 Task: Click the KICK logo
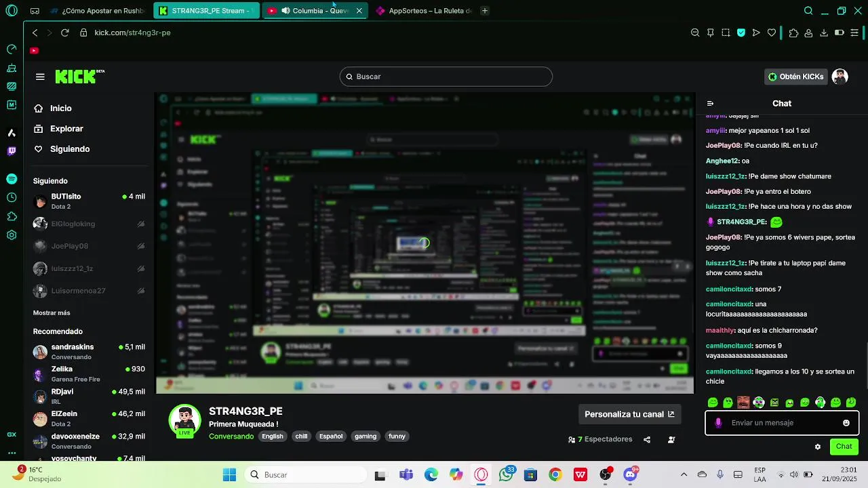pos(79,77)
